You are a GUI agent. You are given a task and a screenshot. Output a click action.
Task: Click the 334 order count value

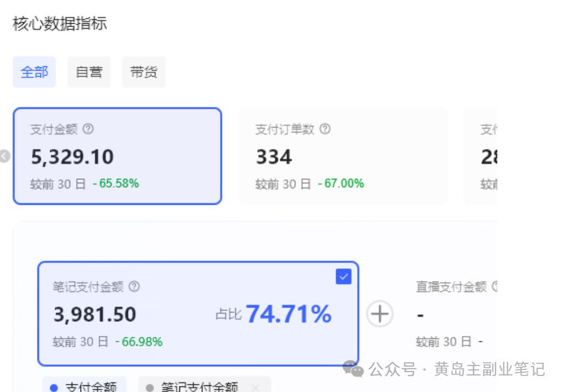click(x=274, y=157)
